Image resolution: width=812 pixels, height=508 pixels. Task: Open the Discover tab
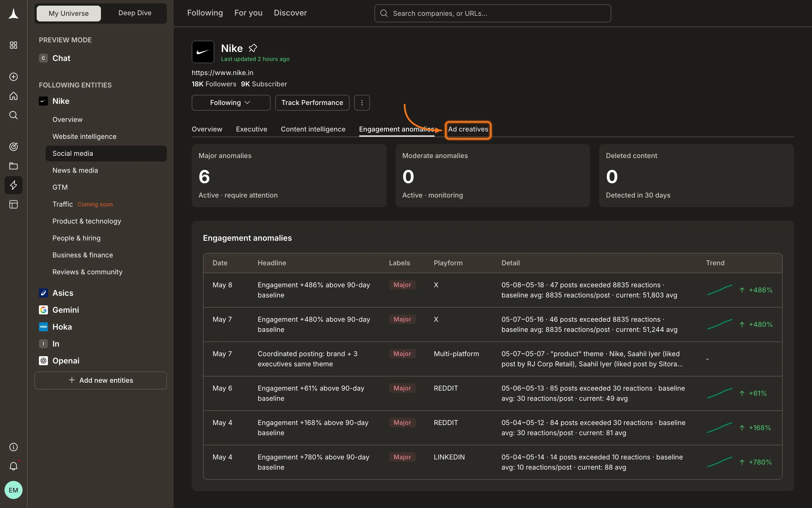point(290,13)
